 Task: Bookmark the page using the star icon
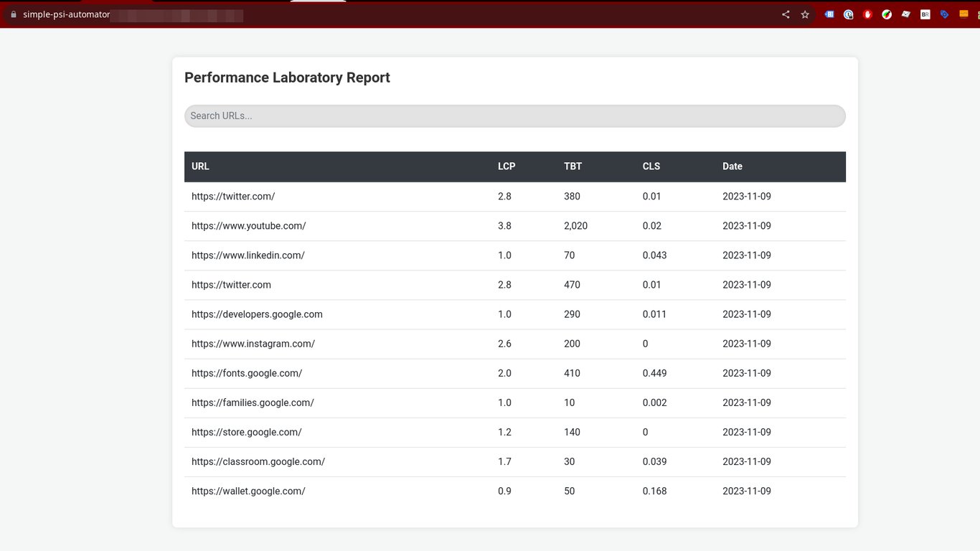tap(804, 14)
